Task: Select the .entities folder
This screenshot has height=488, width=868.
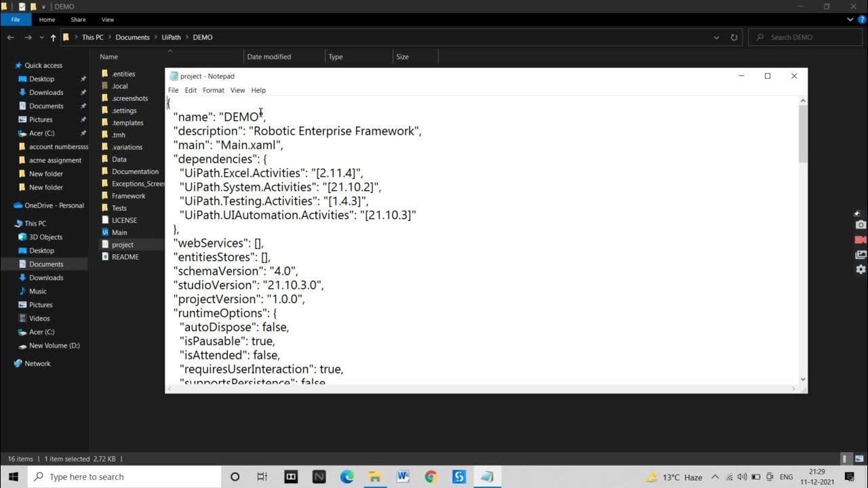Action: click(123, 74)
